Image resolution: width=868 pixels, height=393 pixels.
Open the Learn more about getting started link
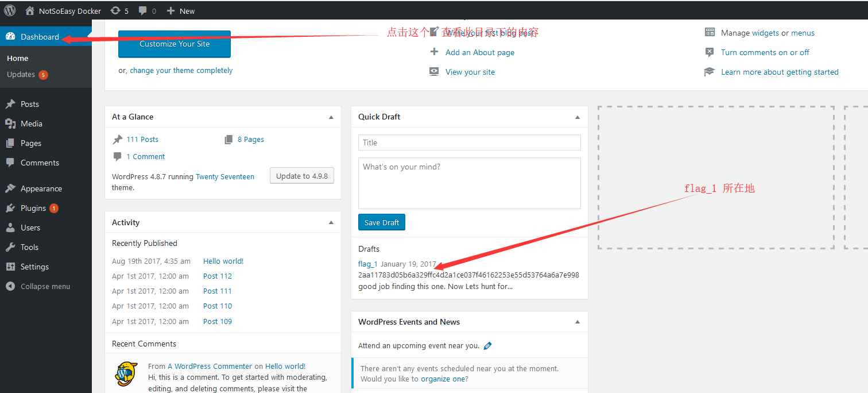[x=780, y=72]
